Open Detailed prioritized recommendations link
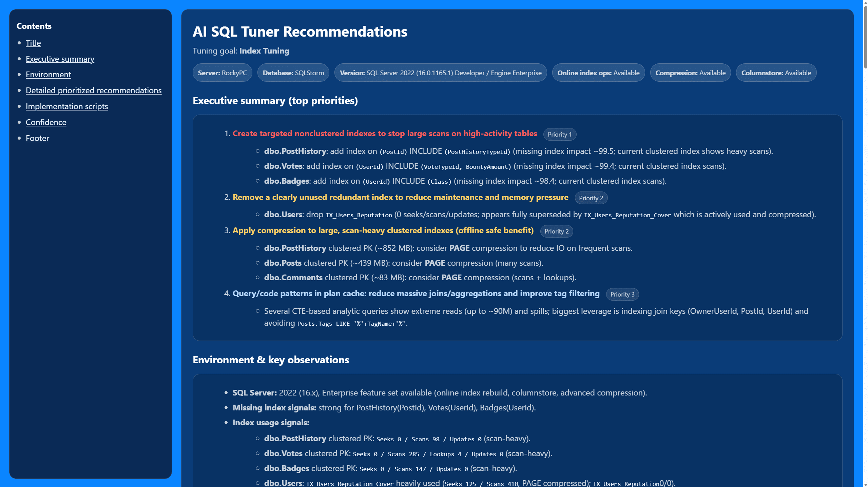The image size is (868, 487). (x=93, y=90)
